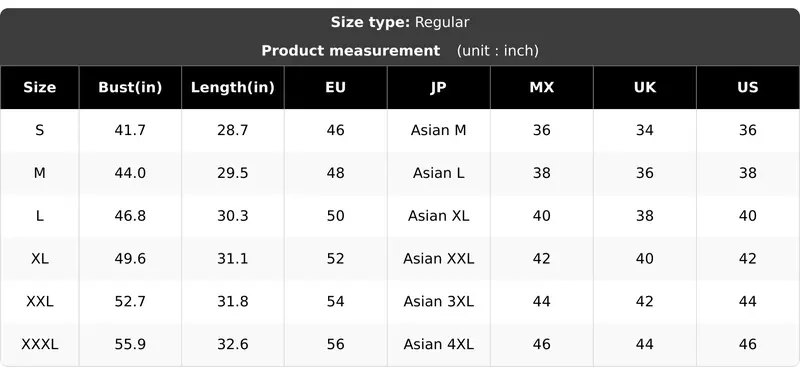Click the UK column header
The width and height of the screenshot is (800, 367).
coord(644,87)
